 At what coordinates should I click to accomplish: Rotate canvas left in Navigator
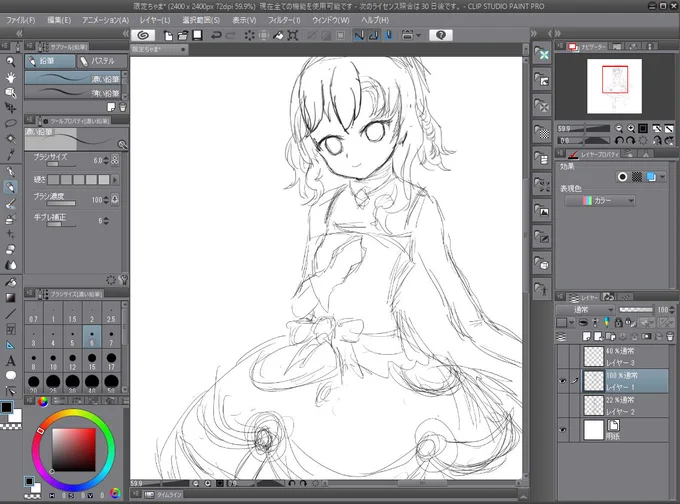click(x=619, y=141)
